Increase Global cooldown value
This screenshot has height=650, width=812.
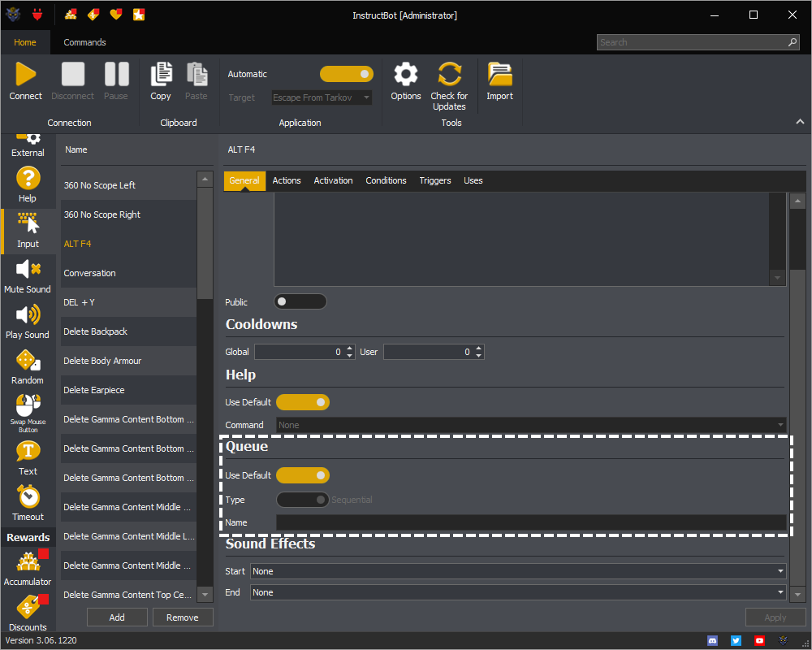[x=350, y=349]
